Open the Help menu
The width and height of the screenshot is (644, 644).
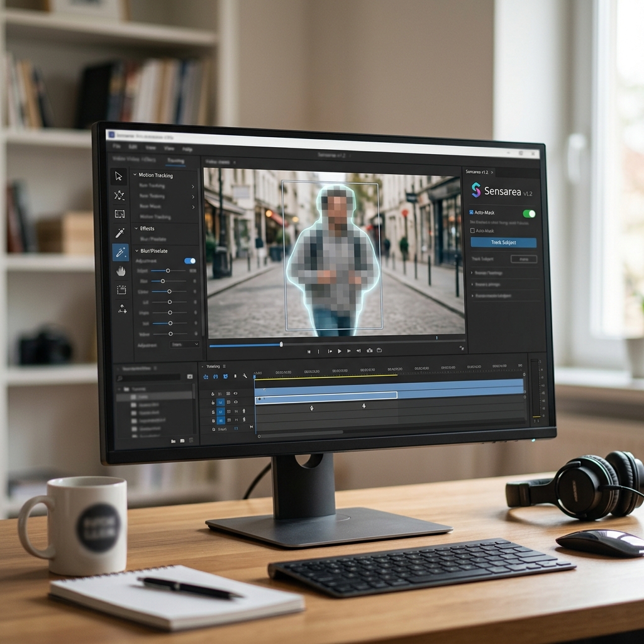[x=187, y=149]
